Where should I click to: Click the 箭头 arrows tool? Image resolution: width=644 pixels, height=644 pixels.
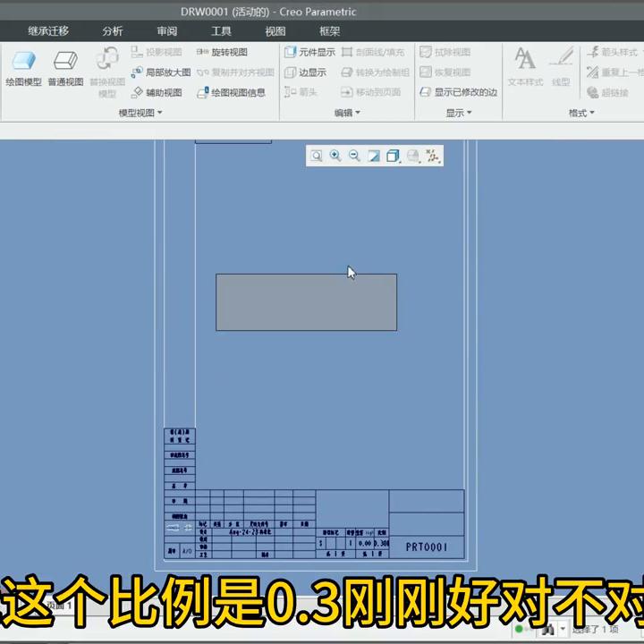click(301, 92)
